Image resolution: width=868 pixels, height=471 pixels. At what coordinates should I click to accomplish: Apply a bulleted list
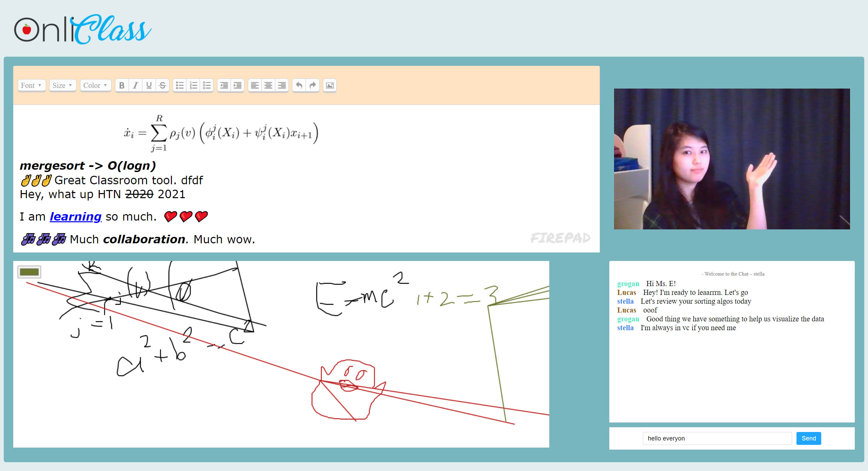(180, 85)
